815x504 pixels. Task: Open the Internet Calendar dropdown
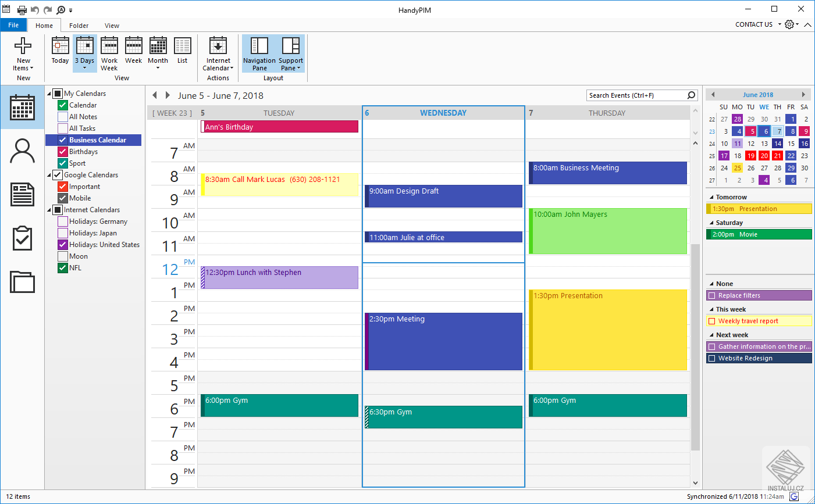[218, 53]
